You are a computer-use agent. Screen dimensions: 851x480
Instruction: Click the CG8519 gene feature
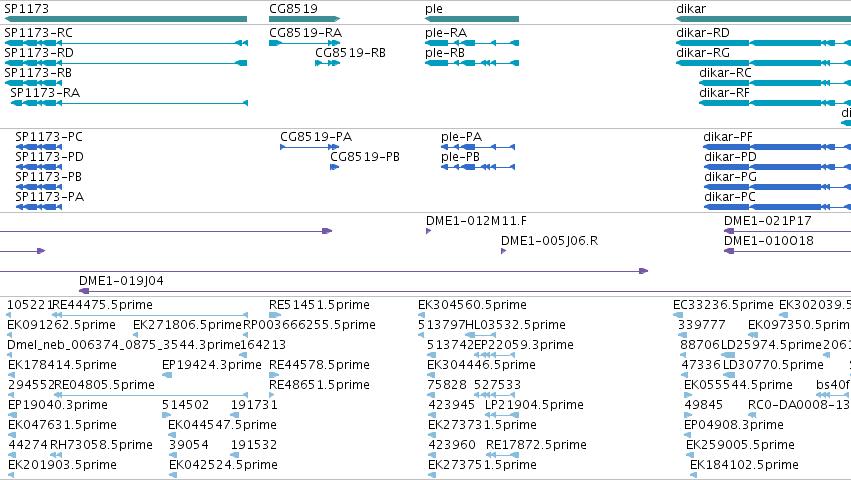pos(304,19)
